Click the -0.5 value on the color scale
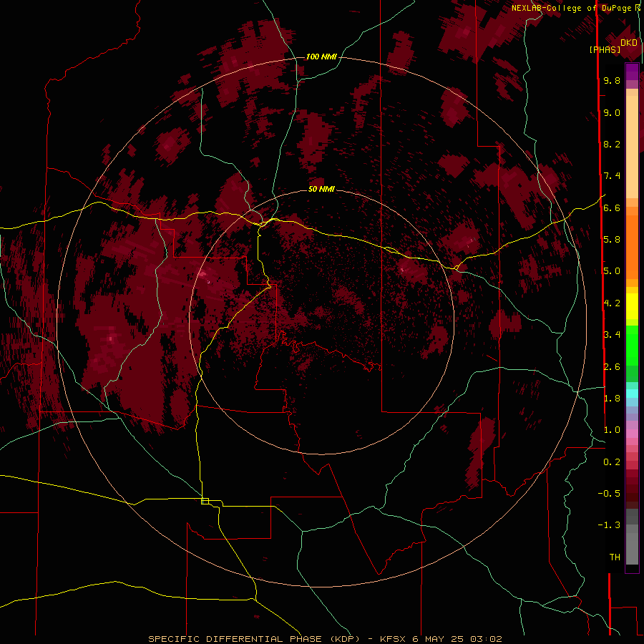 (x=609, y=493)
